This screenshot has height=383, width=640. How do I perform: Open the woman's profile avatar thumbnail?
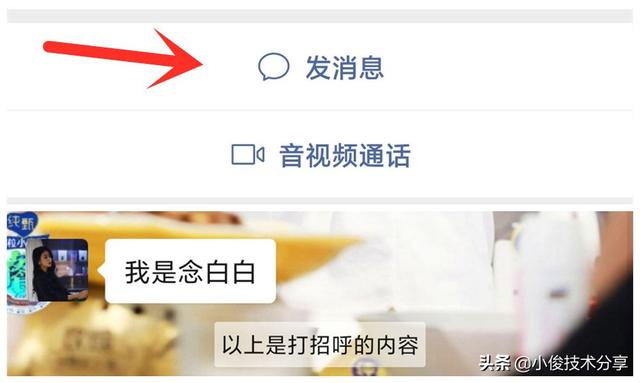click(57, 270)
